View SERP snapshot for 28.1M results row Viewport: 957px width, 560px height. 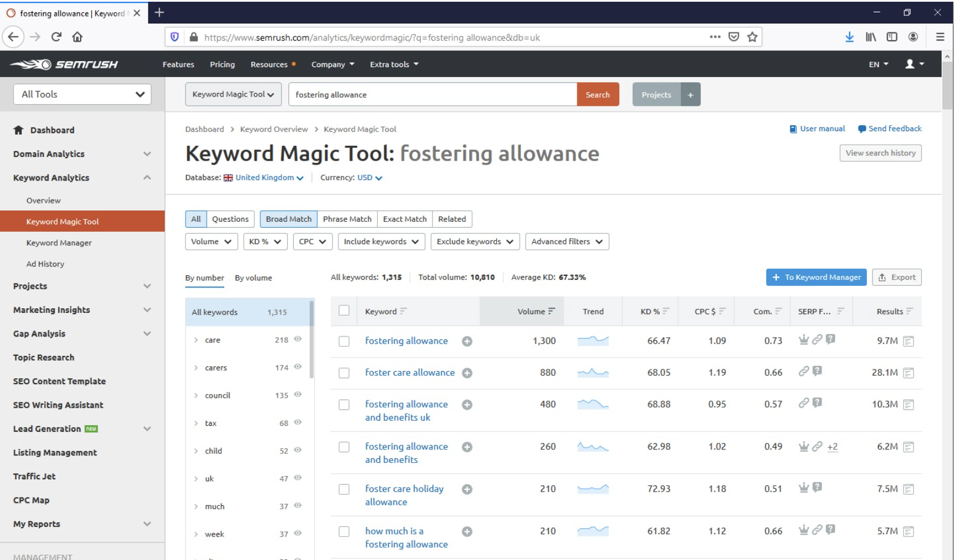click(x=908, y=373)
